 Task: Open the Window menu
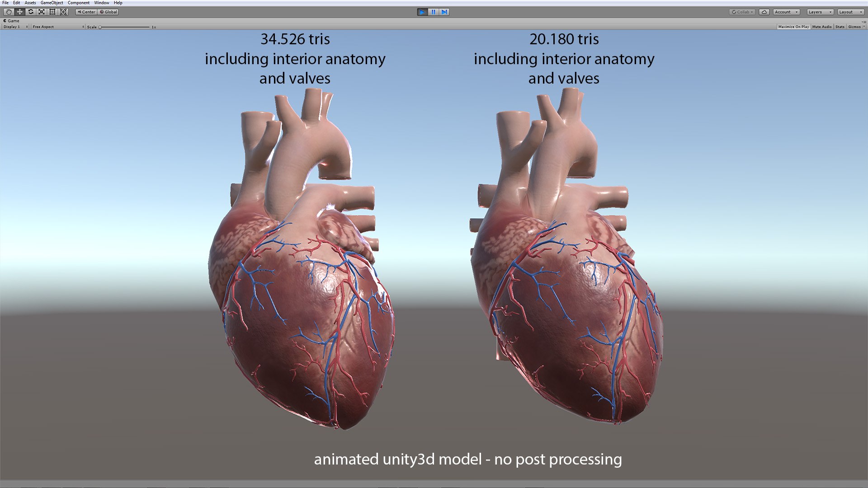coord(102,3)
